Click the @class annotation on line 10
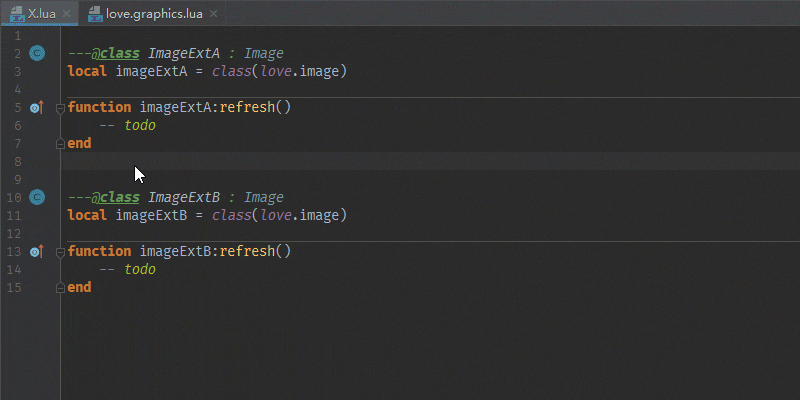 click(115, 197)
